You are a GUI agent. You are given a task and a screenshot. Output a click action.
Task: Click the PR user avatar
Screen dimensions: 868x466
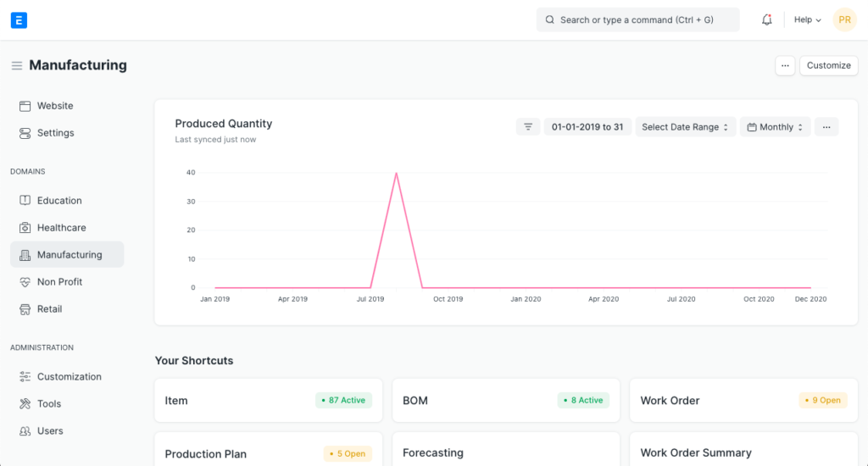(844, 19)
